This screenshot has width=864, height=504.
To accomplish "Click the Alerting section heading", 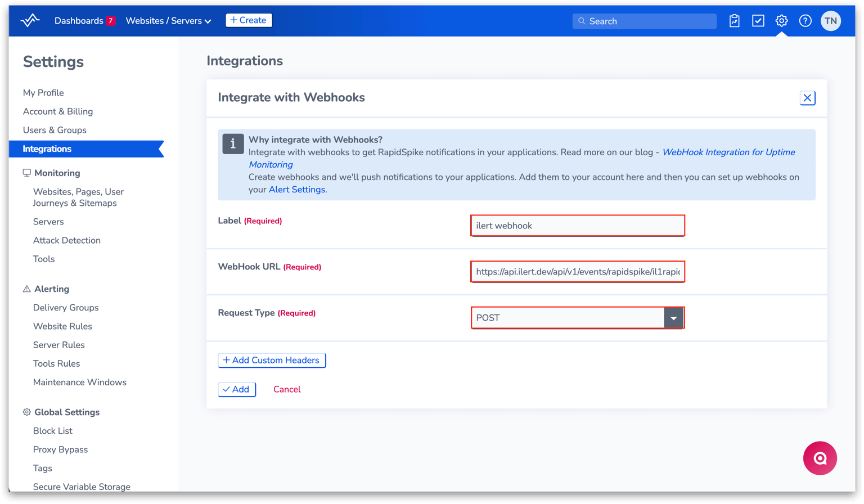I will pyautogui.click(x=52, y=289).
